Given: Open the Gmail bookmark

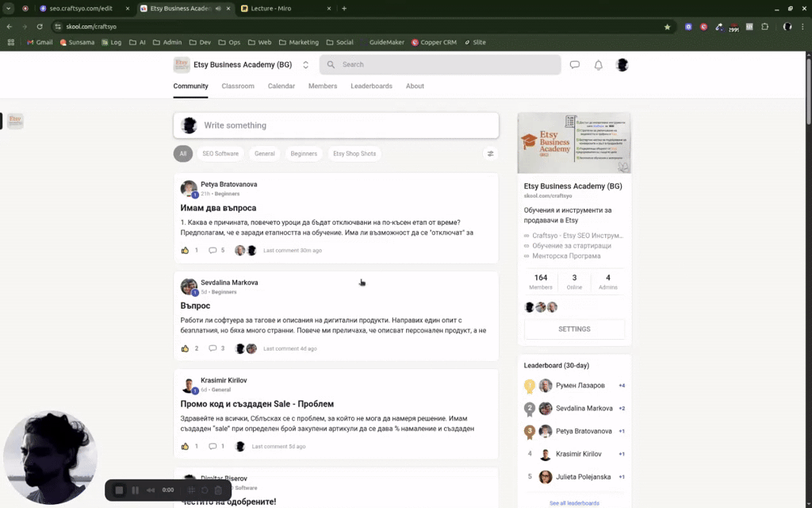Looking at the screenshot, I should tap(40, 43).
